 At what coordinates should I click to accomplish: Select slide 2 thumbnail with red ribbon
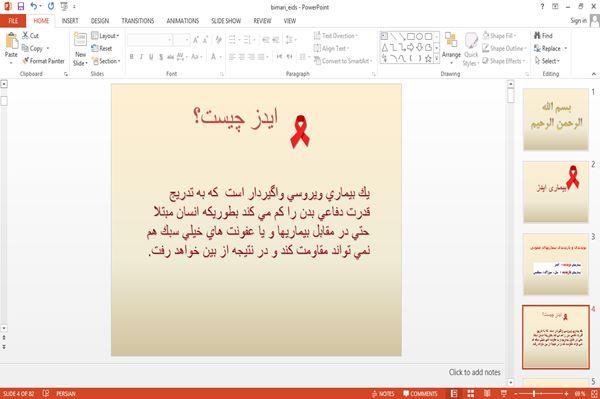(x=556, y=192)
